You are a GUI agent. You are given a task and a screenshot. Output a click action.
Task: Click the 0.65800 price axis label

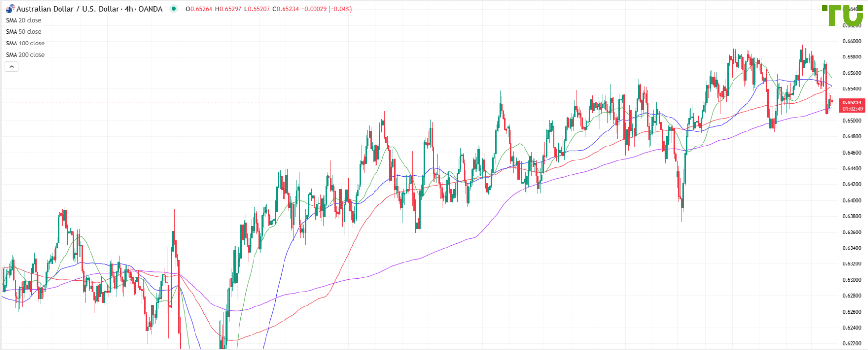pos(852,57)
